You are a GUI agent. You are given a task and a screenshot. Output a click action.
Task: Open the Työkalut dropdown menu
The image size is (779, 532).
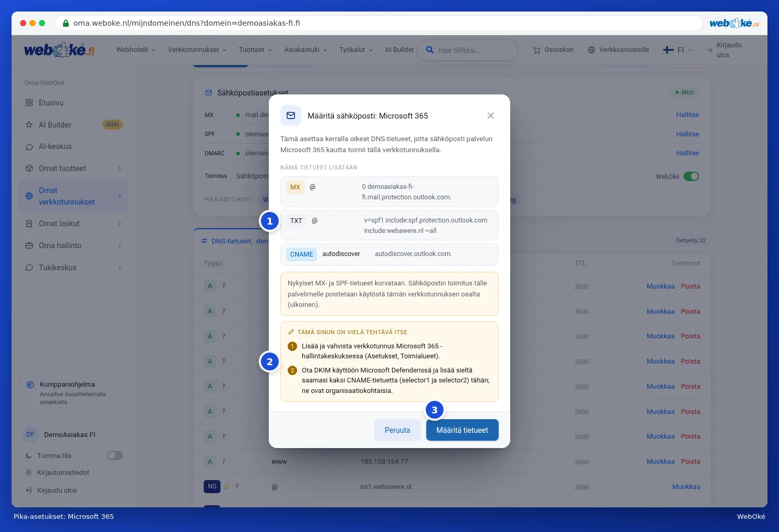click(x=356, y=50)
